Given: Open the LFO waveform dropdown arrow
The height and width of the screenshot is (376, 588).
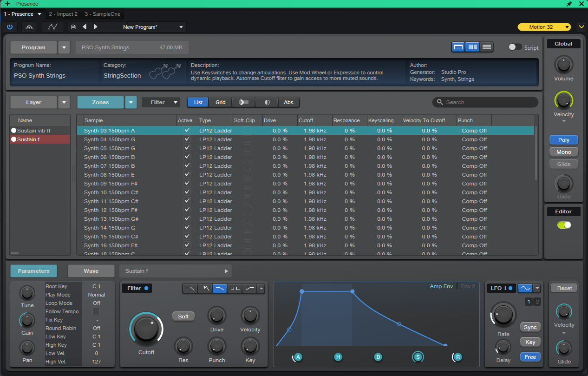Looking at the screenshot, I should click(x=537, y=288).
